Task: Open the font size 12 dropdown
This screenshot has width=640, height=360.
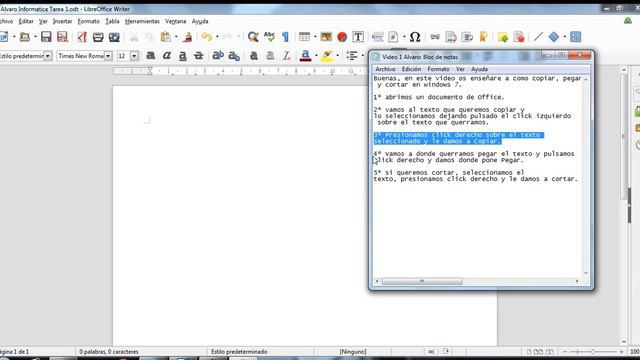Action: coord(134,56)
